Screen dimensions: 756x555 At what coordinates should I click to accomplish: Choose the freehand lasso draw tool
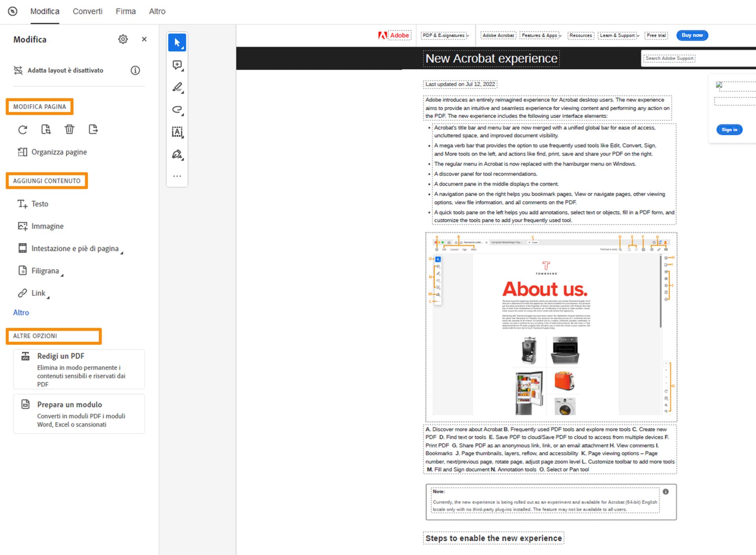pos(177,109)
